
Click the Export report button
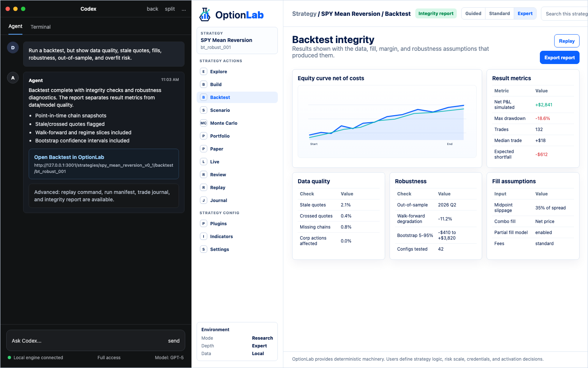(559, 57)
